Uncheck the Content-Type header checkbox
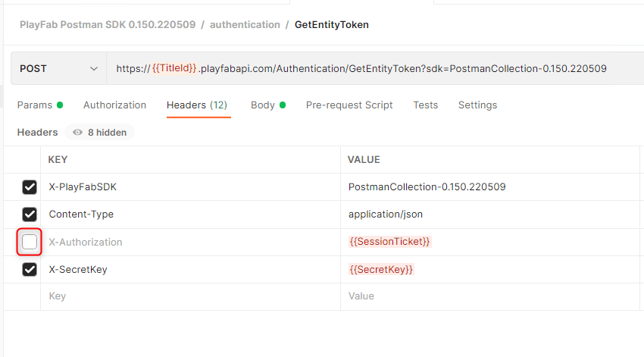 (x=29, y=215)
